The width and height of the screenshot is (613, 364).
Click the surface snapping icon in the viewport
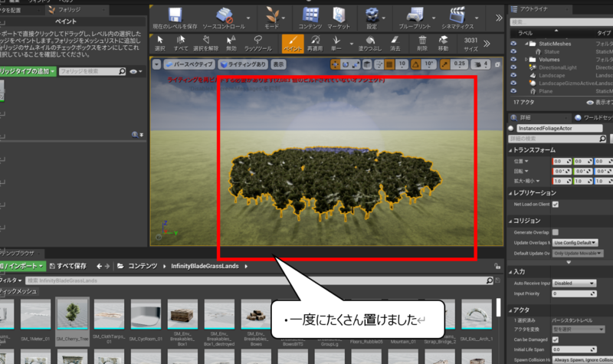click(x=379, y=64)
